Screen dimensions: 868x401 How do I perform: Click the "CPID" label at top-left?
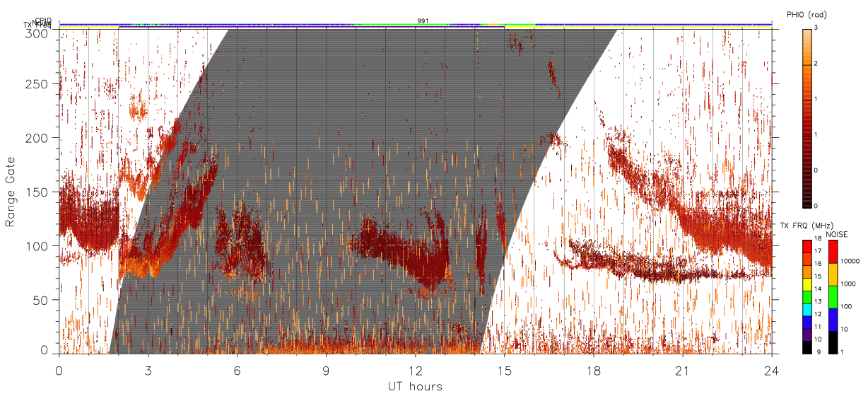(42, 21)
